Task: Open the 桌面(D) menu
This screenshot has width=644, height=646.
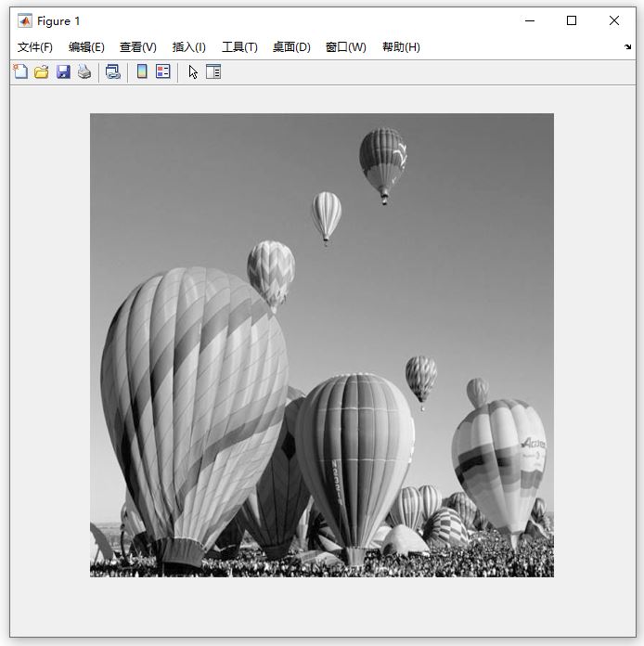Action: [x=291, y=47]
